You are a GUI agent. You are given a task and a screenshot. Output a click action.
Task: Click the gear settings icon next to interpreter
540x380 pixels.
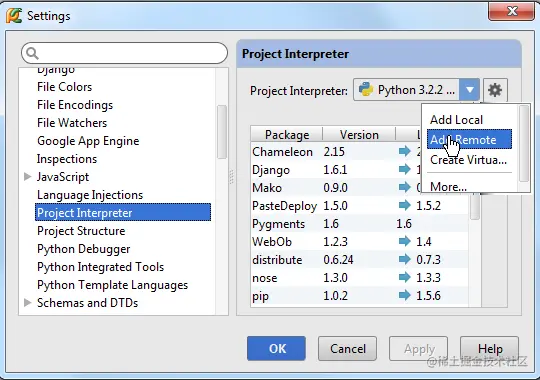click(495, 90)
